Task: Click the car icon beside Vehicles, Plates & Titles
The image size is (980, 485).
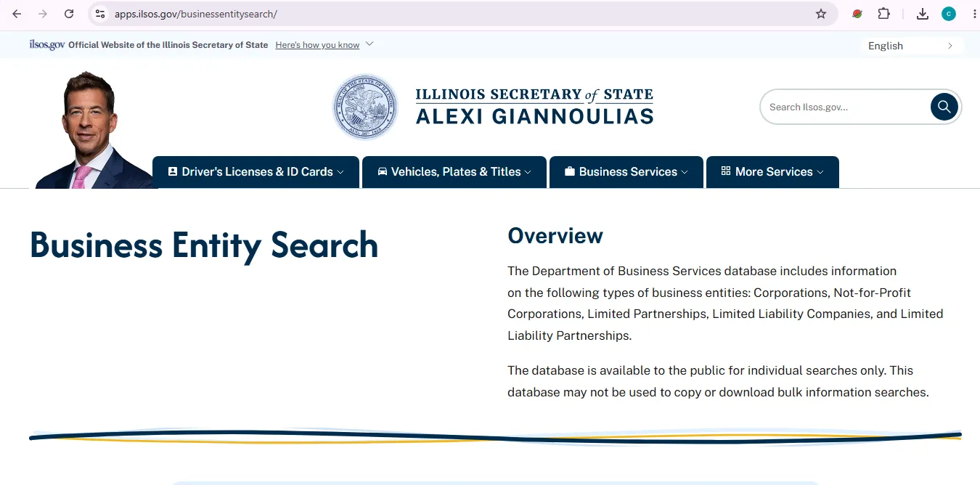Action: 383,172
